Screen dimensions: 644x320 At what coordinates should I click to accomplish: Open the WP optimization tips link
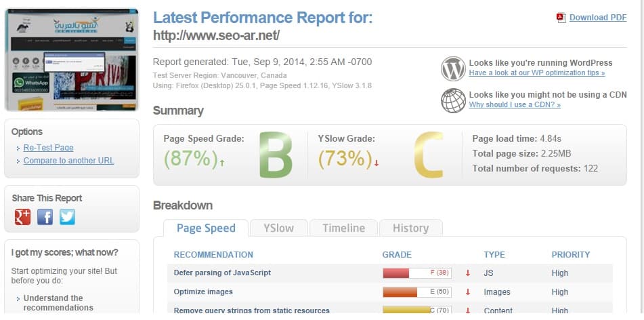pyautogui.click(x=537, y=73)
